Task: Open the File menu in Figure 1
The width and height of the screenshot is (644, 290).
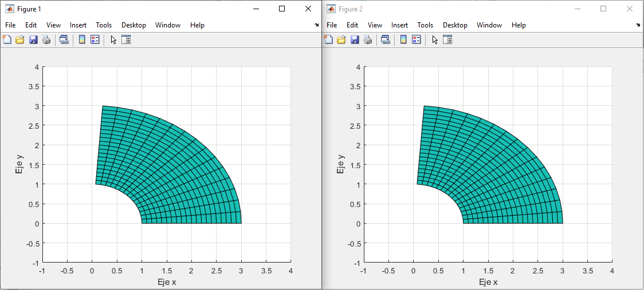Action: coord(11,25)
